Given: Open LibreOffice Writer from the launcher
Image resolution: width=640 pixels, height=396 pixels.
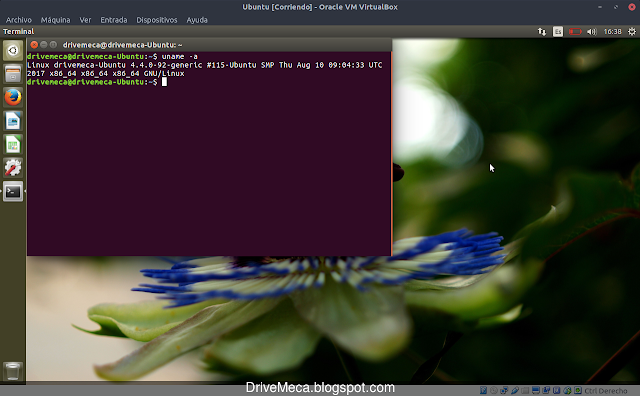Looking at the screenshot, I should point(13,121).
